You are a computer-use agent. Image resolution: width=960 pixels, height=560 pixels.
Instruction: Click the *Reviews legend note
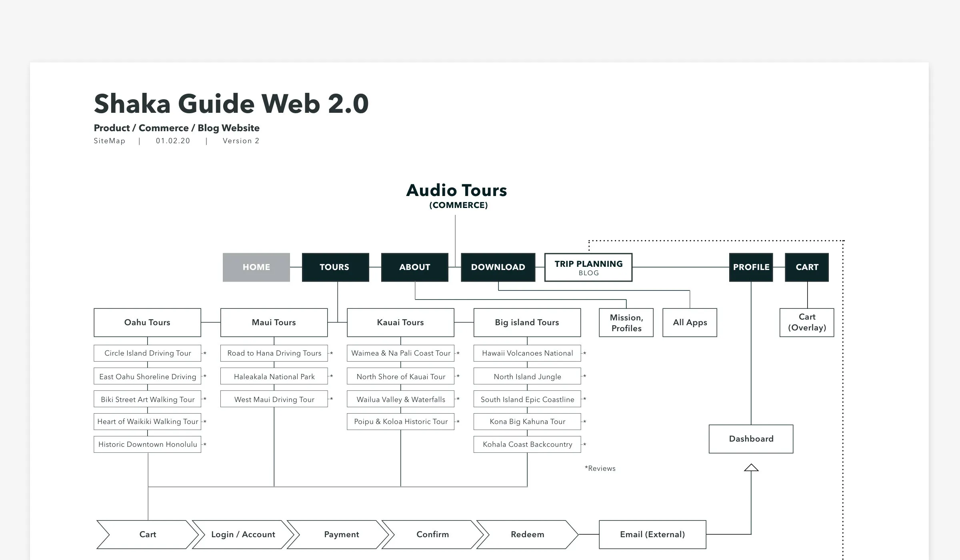pyautogui.click(x=600, y=468)
